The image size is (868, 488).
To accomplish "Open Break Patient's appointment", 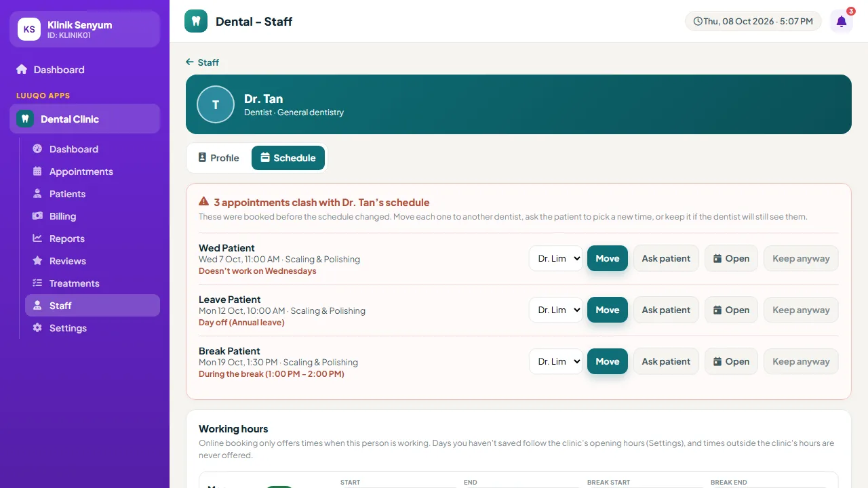I will [x=731, y=361].
